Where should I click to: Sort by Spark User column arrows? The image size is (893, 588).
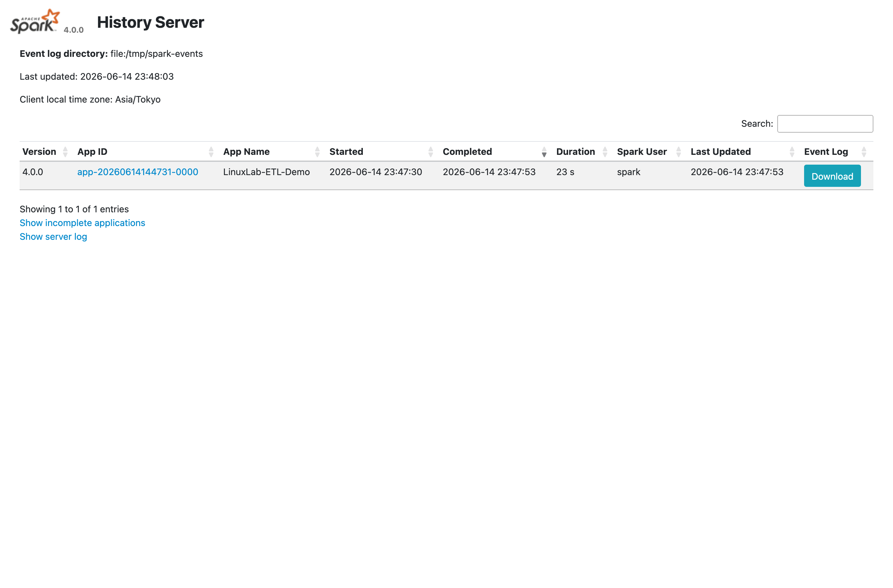tap(678, 152)
